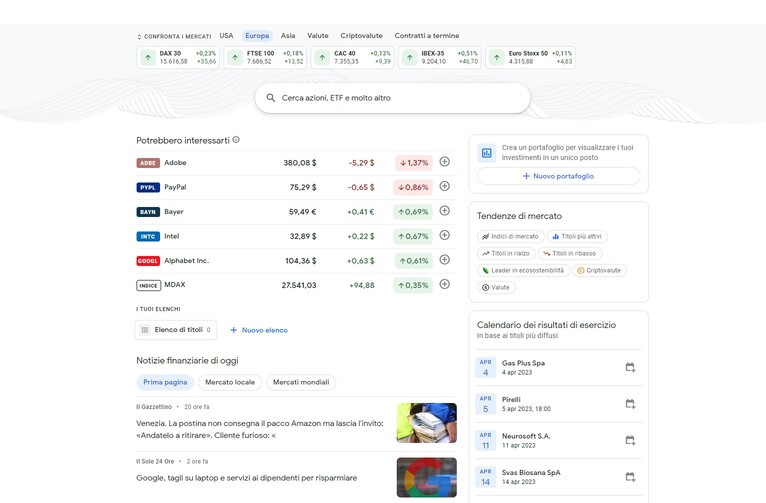Click the Alphabet Inc. stock name
Image resolution: width=766 pixels, height=503 pixels.
click(x=187, y=261)
